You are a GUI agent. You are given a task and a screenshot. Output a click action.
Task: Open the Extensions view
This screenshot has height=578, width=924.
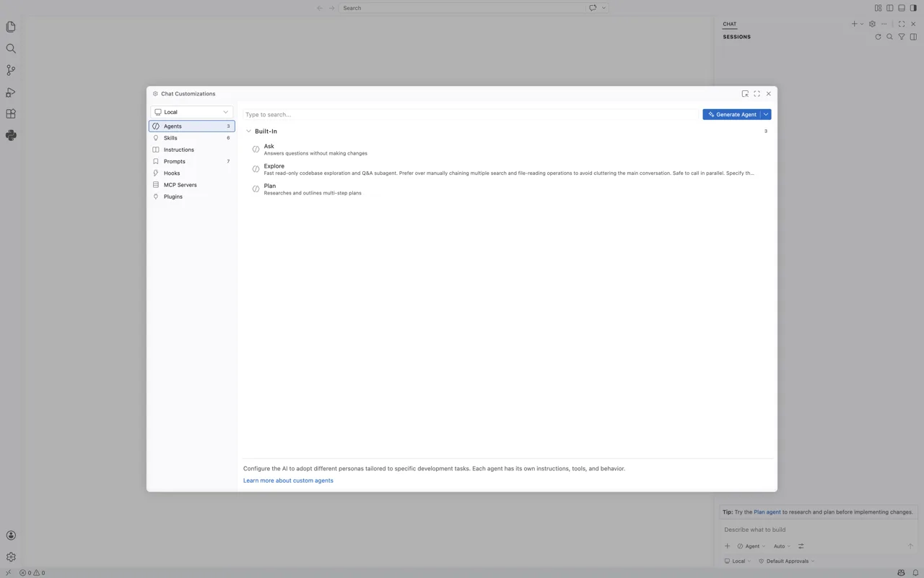coord(11,113)
